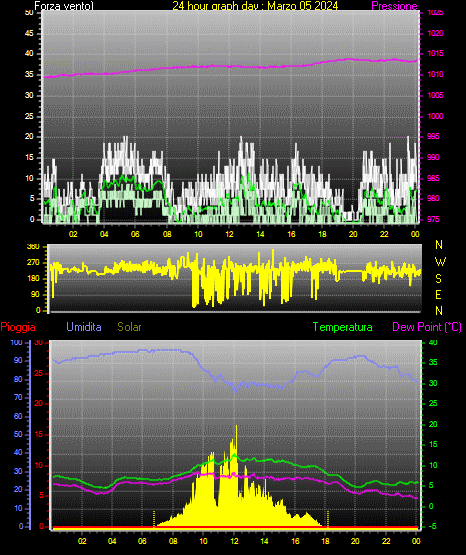The width and height of the screenshot is (466, 555).
Task: Click the Dew Point (°C) legend label
Action: click(x=427, y=327)
